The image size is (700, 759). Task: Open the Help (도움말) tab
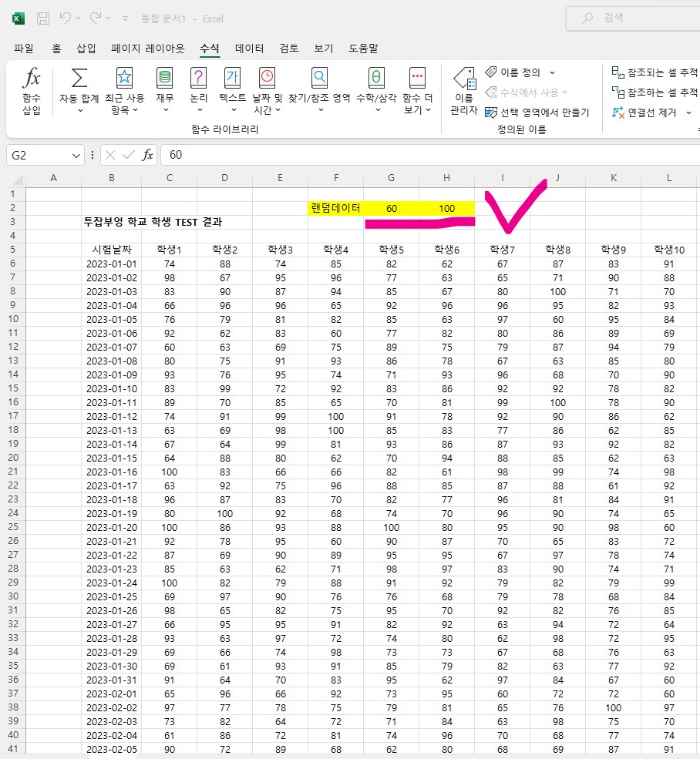tap(363, 48)
